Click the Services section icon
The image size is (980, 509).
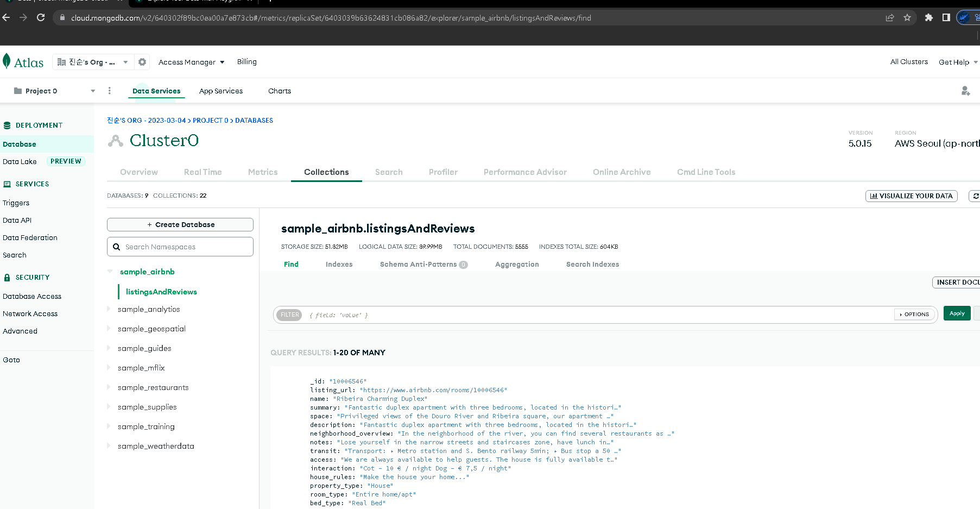(7, 184)
